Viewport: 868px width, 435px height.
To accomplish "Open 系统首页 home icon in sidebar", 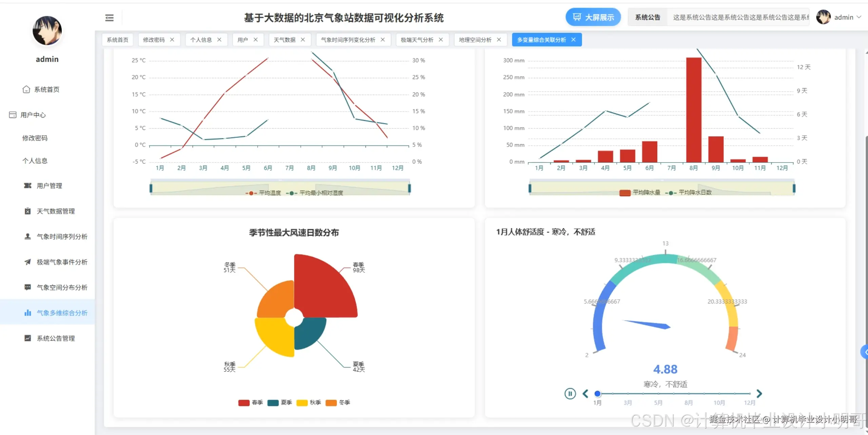I will click(x=26, y=89).
